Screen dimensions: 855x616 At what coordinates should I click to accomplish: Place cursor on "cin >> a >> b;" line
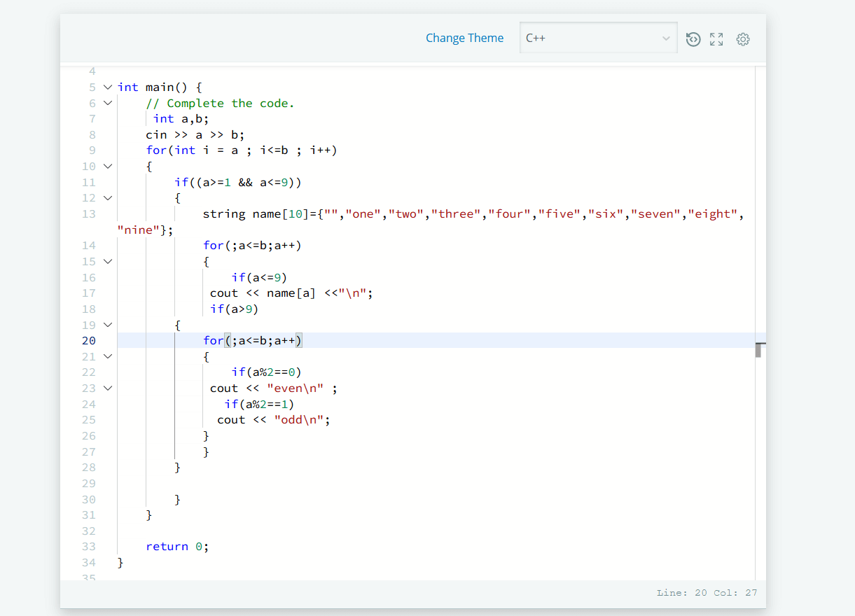click(x=195, y=135)
